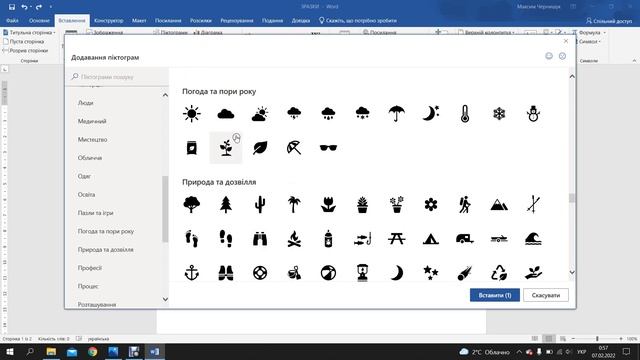Viewport: 640px width, 360px height.
Task: Jump to Природа та дозвілля category
Action: [x=105, y=250]
